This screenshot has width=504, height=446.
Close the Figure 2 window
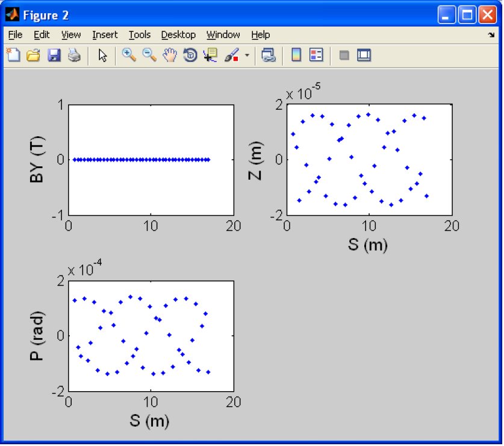487,15
